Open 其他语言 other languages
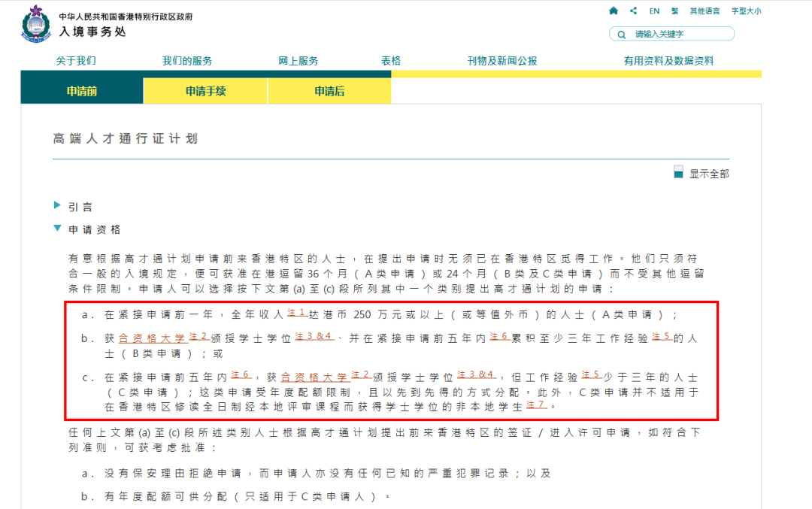Viewport: 812px width, 509px height. click(704, 11)
